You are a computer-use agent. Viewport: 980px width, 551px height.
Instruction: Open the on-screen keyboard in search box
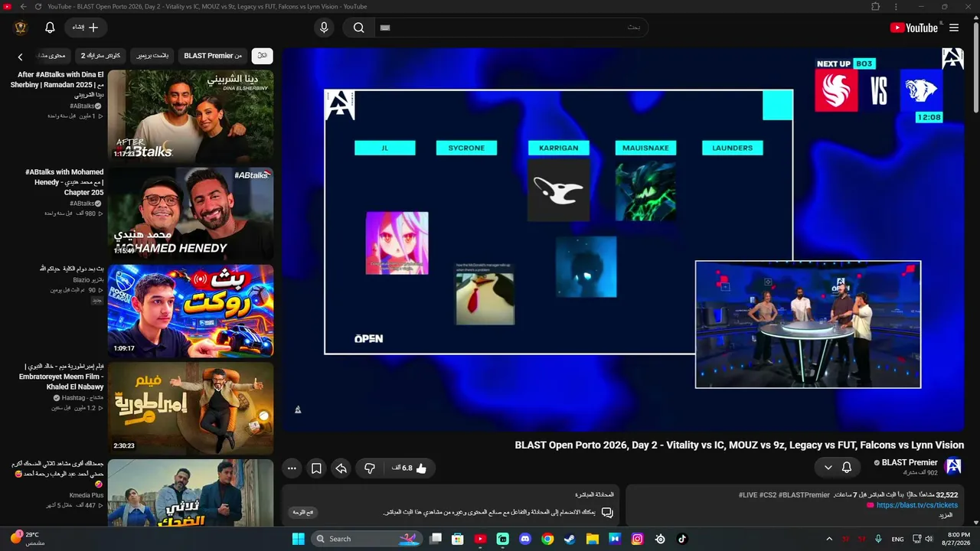385,28
